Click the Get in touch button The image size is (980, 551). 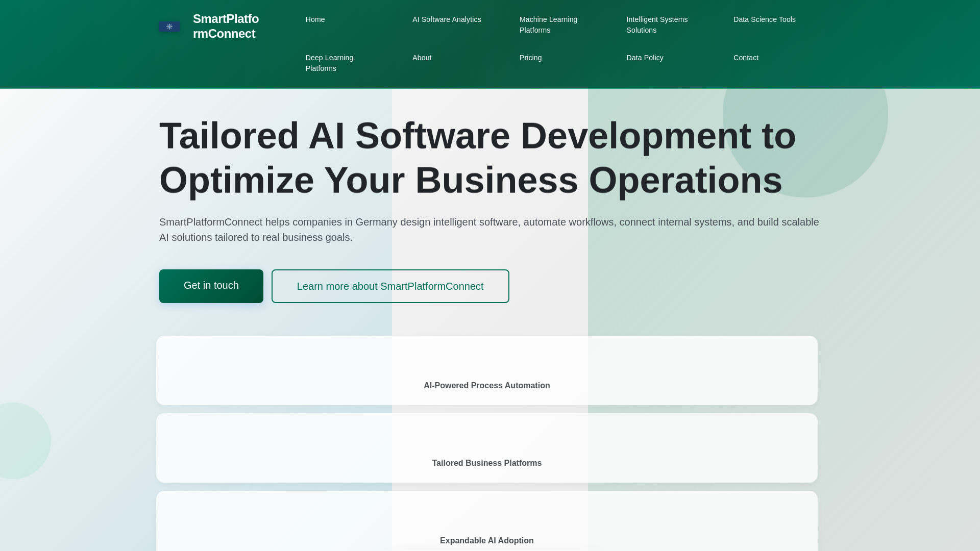[x=211, y=286]
